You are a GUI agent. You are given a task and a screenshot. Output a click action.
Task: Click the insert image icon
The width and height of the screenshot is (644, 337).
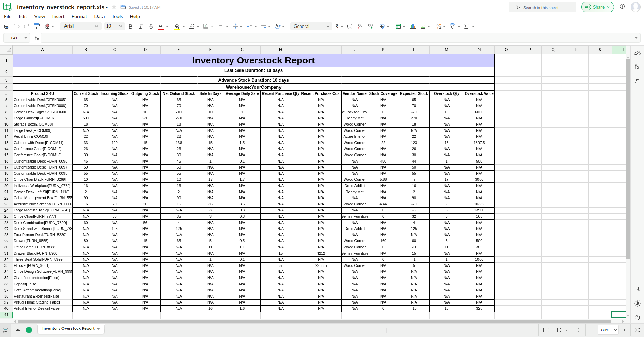click(x=423, y=26)
